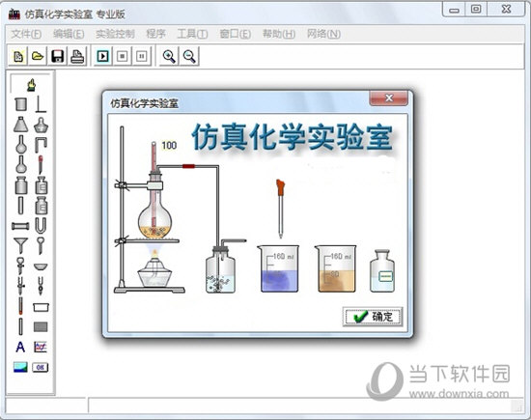Open the chart graph tool

tap(41, 348)
